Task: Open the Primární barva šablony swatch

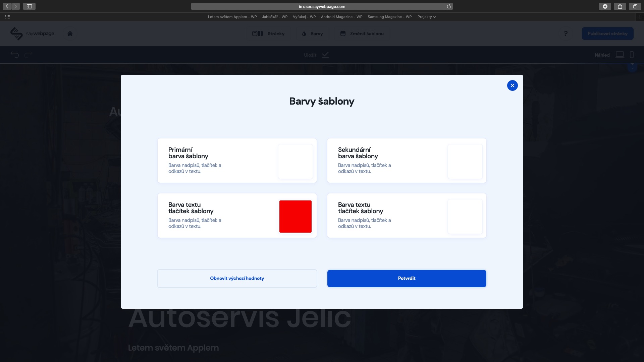Action: pos(295,162)
